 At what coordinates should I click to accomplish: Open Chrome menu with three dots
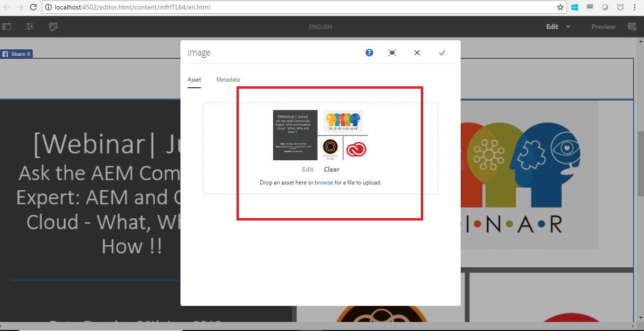[635, 7]
